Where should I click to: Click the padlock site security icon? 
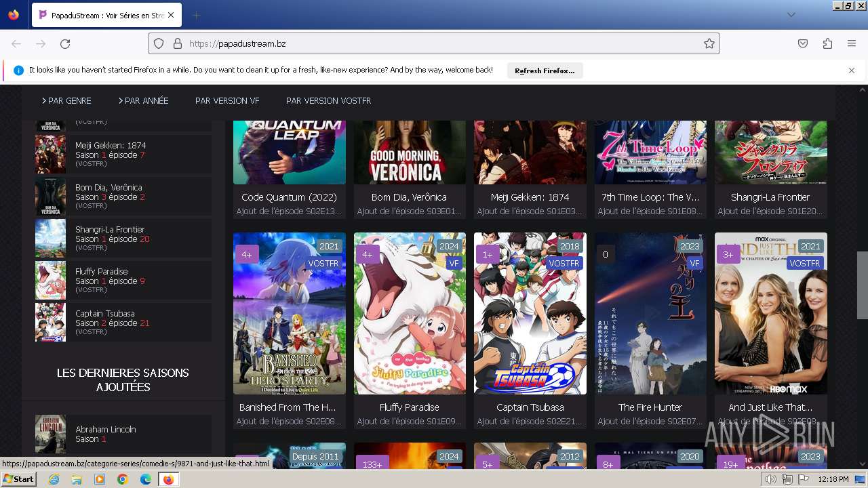178,43
